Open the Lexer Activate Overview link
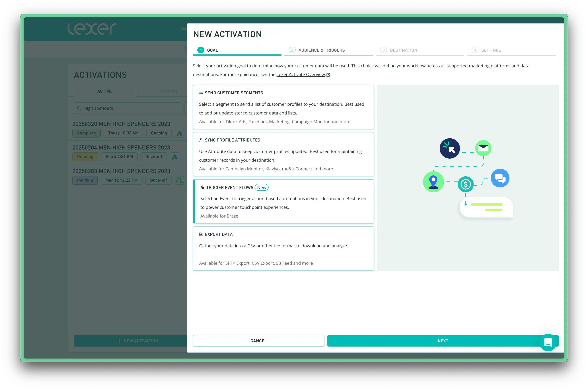Screen dimensions: 588x389 coord(300,74)
